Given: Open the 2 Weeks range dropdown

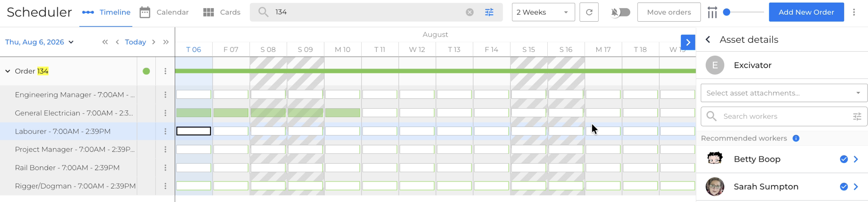Looking at the screenshot, I should coord(543,12).
